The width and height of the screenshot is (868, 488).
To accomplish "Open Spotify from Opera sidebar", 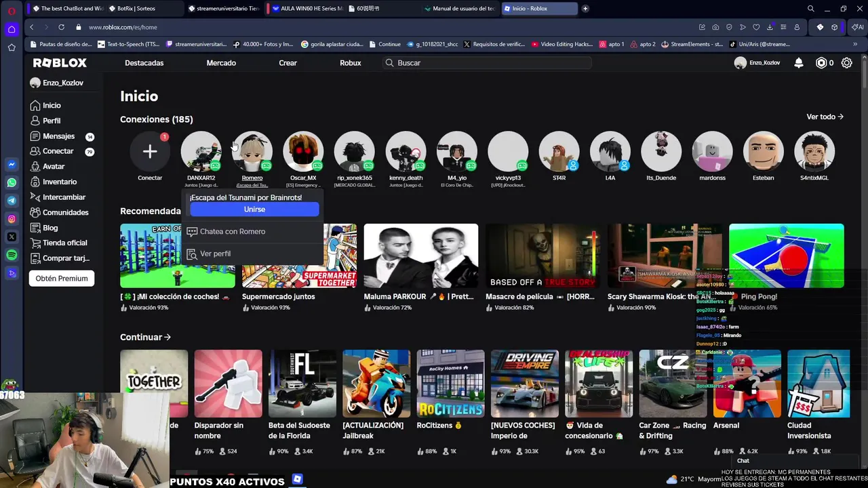I will coord(12,255).
